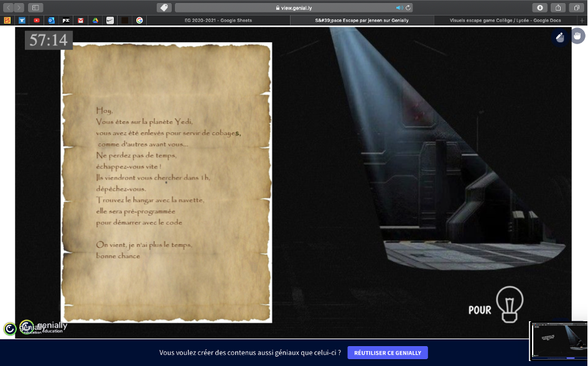Switch to the EG 2020-2021 Google Sheets tab
The width and height of the screenshot is (588, 366).
pyautogui.click(x=218, y=21)
